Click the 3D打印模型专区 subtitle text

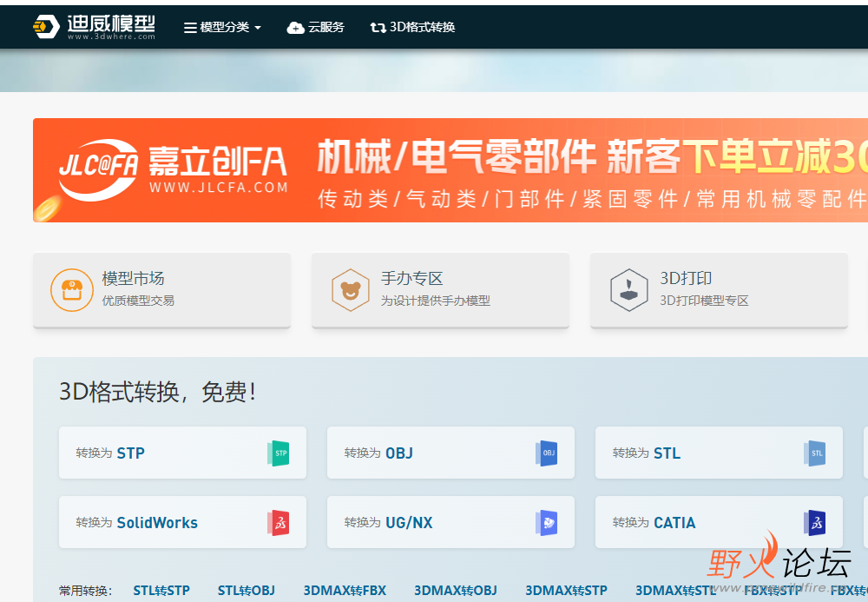pos(704,301)
